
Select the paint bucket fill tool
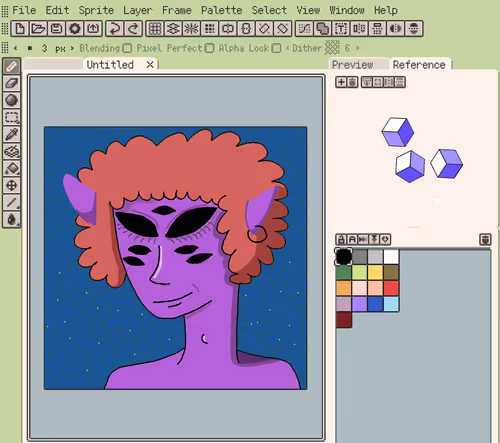pos(12,168)
